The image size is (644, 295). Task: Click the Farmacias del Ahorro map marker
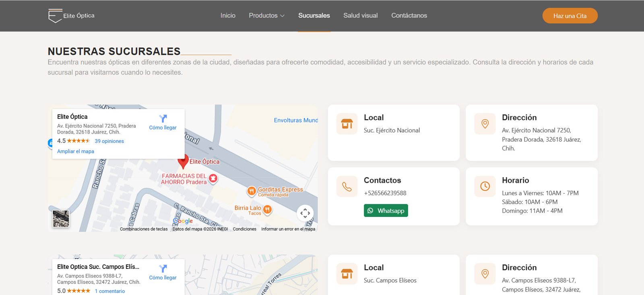[213, 178]
